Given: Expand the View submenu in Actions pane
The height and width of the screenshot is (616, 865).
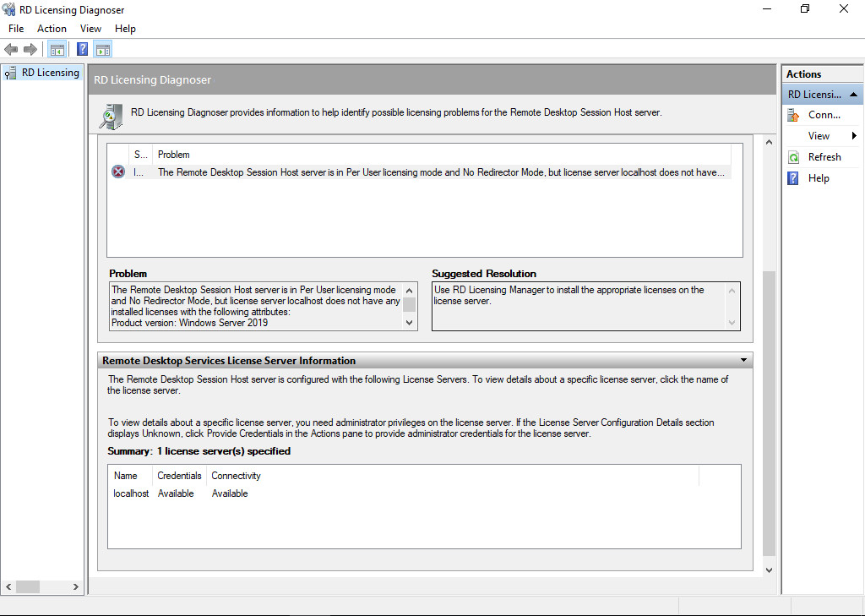Looking at the screenshot, I should [854, 136].
